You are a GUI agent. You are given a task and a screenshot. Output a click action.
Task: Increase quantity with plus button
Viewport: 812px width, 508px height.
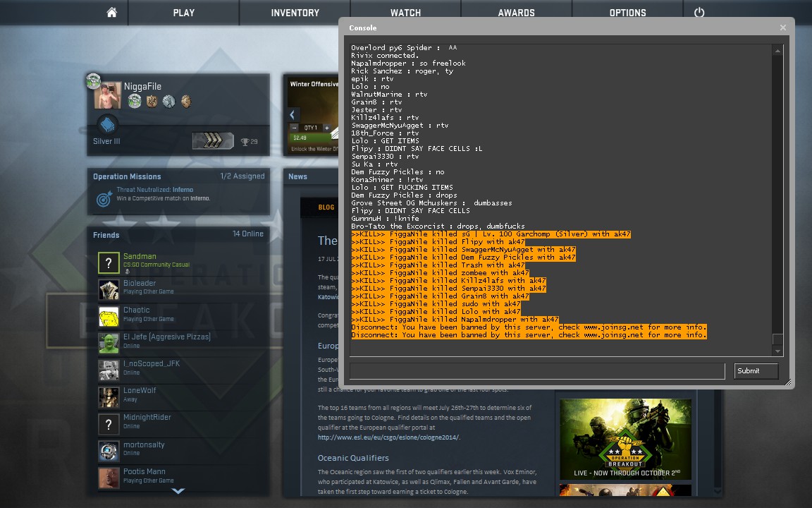327,128
